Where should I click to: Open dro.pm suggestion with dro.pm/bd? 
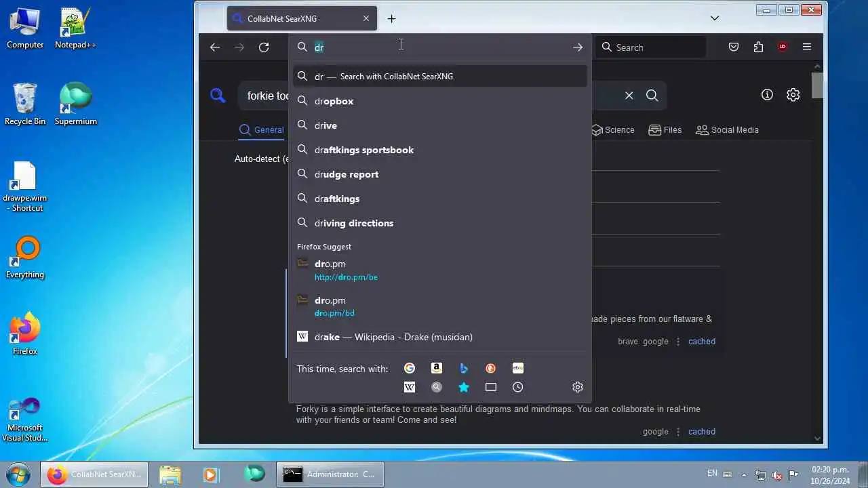point(440,306)
